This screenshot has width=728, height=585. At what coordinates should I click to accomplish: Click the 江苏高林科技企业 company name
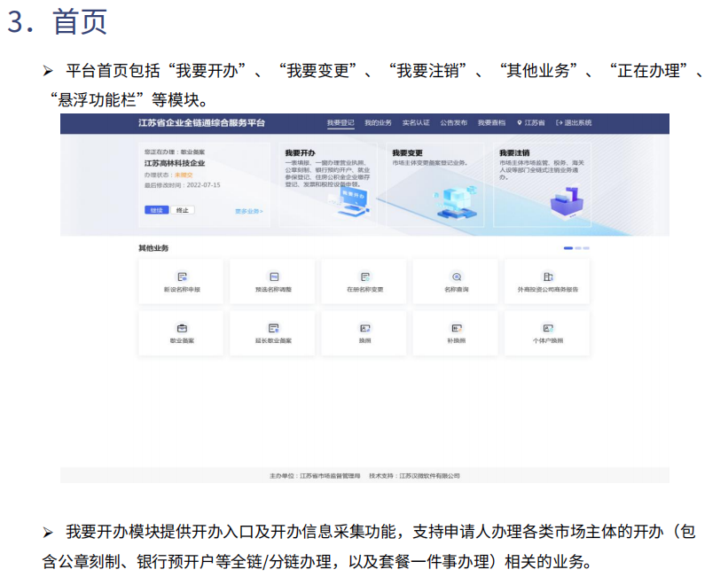click(175, 163)
